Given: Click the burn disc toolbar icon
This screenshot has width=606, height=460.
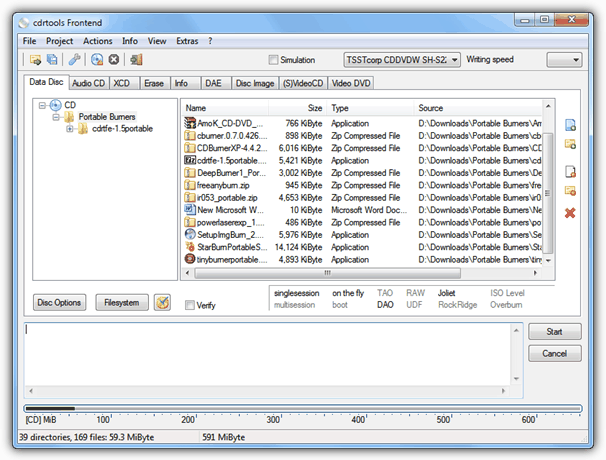Looking at the screenshot, I should (x=97, y=60).
